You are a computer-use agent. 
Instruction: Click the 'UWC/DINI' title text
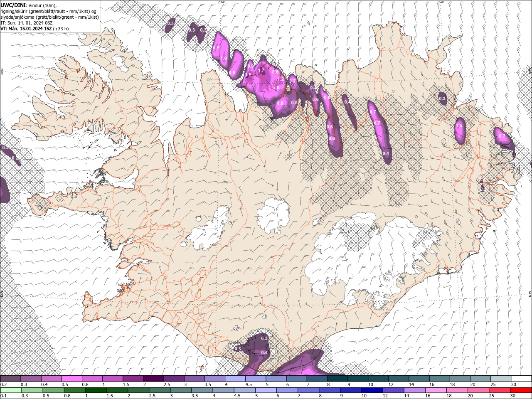pos(13,5)
